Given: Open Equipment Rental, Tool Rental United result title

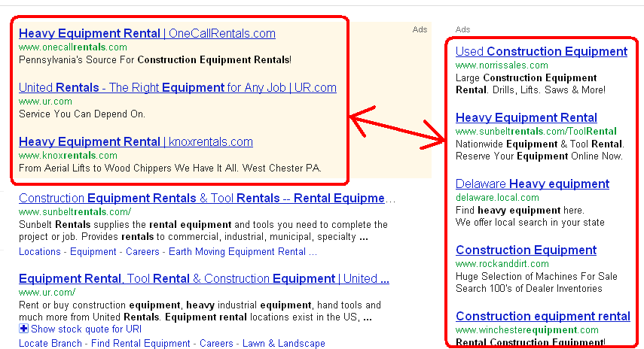Looking at the screenshot, I should point(203,278).
